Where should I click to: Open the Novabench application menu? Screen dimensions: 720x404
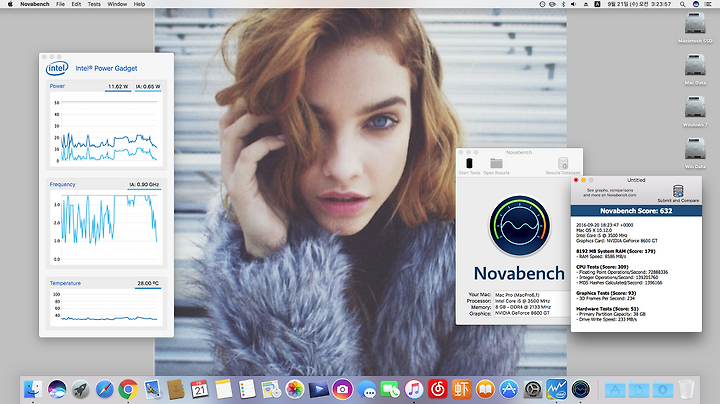[34, 4]
